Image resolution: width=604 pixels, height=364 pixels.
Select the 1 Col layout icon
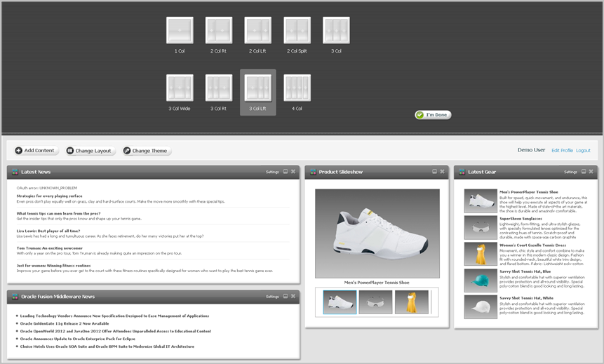click(x=180, y=30)
